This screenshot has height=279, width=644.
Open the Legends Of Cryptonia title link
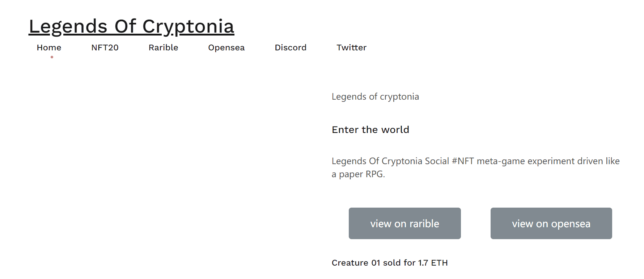point(132,26)
